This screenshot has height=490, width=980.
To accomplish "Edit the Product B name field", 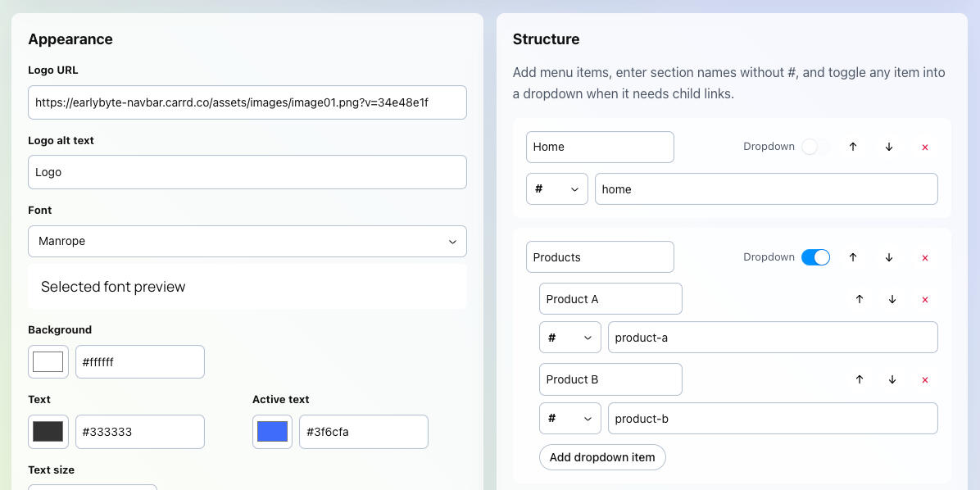I will [x=610, y=379].
